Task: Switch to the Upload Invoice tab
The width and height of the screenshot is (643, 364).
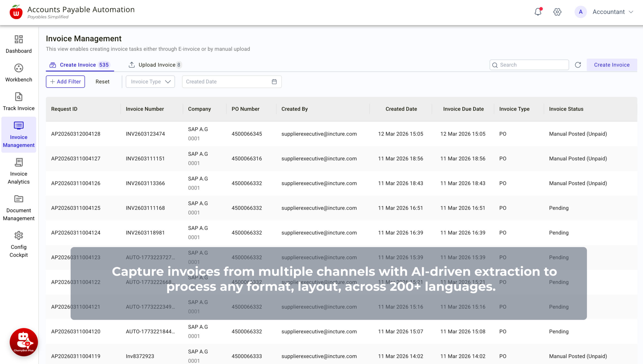Action: coord(155,65)
